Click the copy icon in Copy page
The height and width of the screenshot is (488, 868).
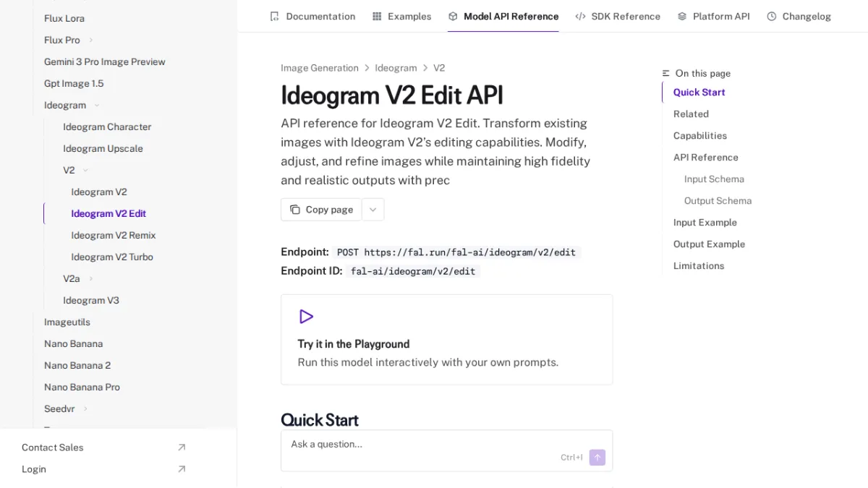pyautogui.click(x=294, y=210)
